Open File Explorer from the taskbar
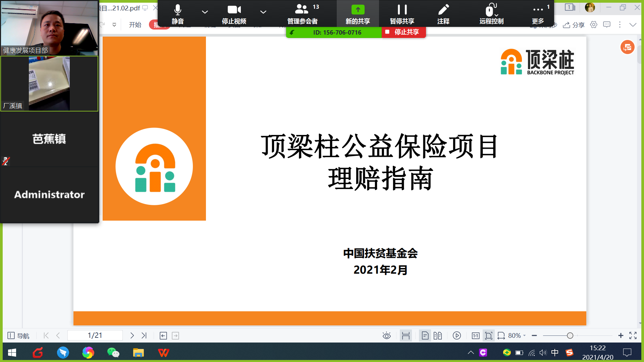The height and width of the screenshot is (362, 644). (x=139, y=353)
